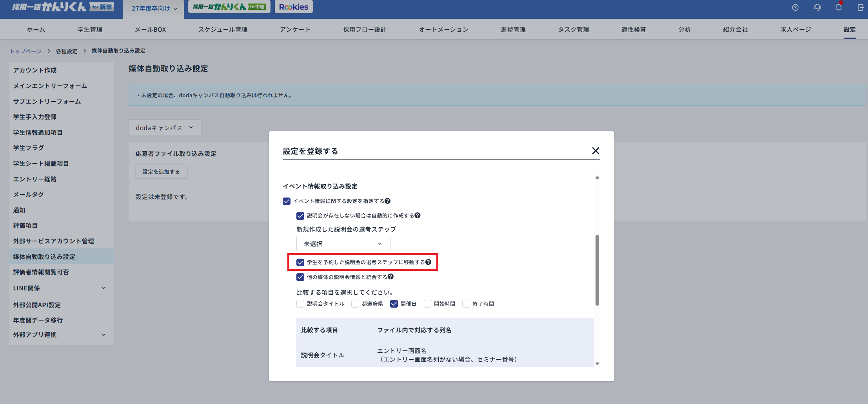Open the 学生管理 menu tab

coord(90,29)
